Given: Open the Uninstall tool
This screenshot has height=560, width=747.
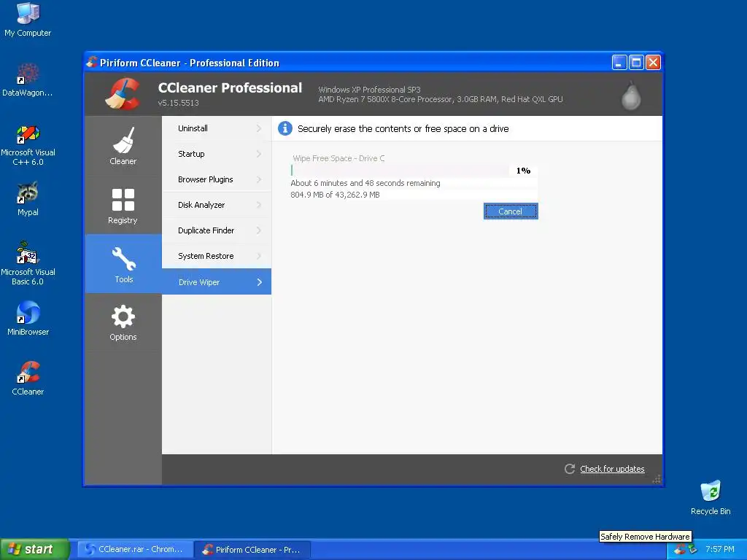Looking at the screenshot, I should pos(217,128).
